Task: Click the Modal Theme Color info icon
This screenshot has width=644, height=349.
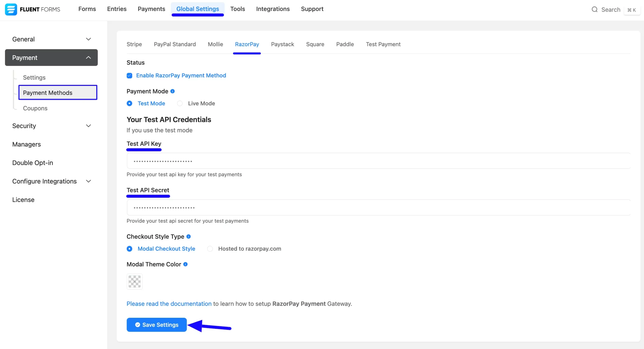Action: [x=185, y=264]
